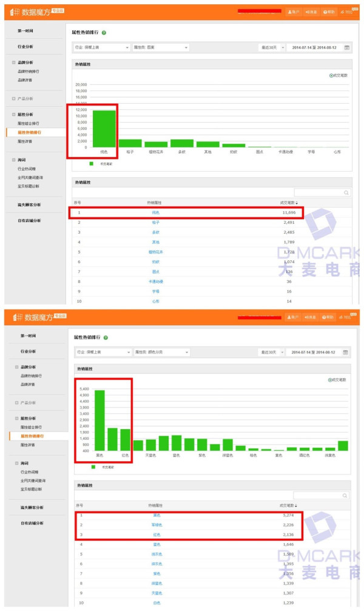Click the 5,274 value in the 黑色 row
364x611 pixels.
pyautogui.click(x=288, y=515)
